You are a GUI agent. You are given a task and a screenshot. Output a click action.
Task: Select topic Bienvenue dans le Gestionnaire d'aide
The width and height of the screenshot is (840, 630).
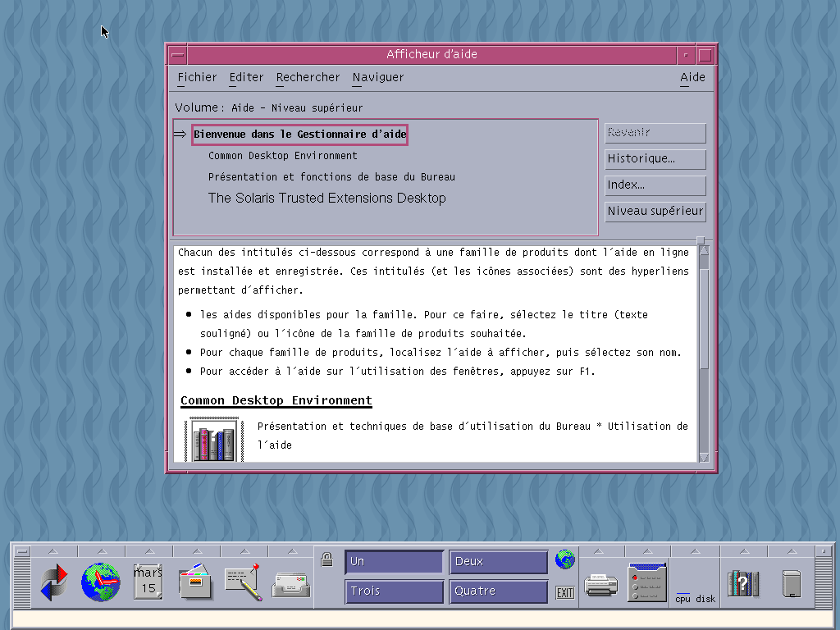(300, 135)
